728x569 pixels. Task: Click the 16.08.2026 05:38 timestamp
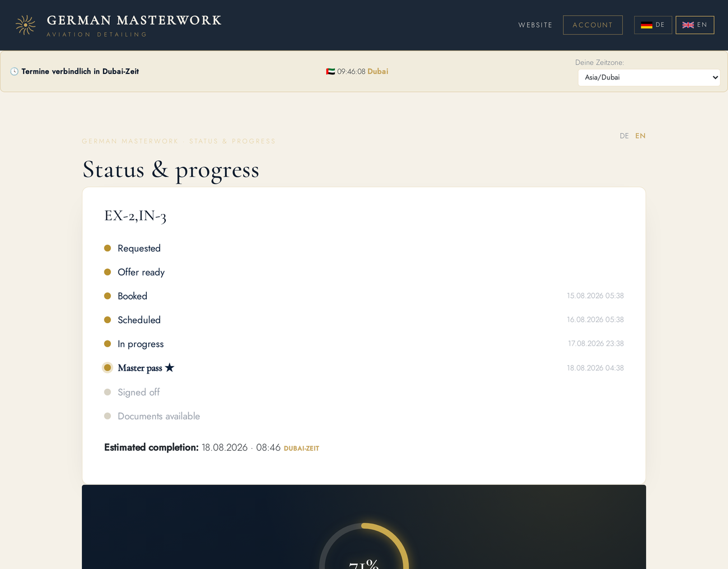pos(595,320)
